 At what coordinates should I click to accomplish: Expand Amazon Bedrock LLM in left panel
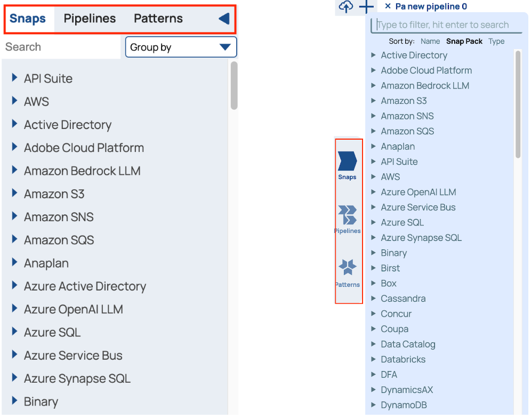tap(15, 171)
